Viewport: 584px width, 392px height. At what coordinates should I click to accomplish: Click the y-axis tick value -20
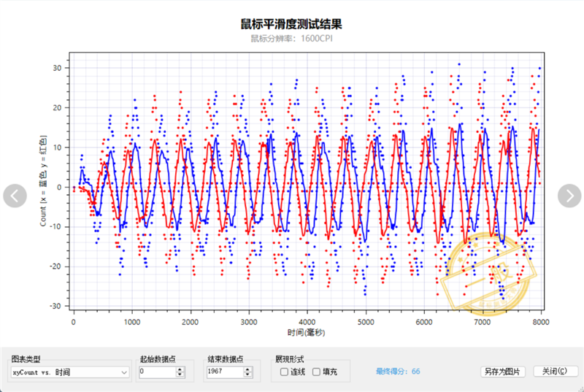(x=55, y=266)
